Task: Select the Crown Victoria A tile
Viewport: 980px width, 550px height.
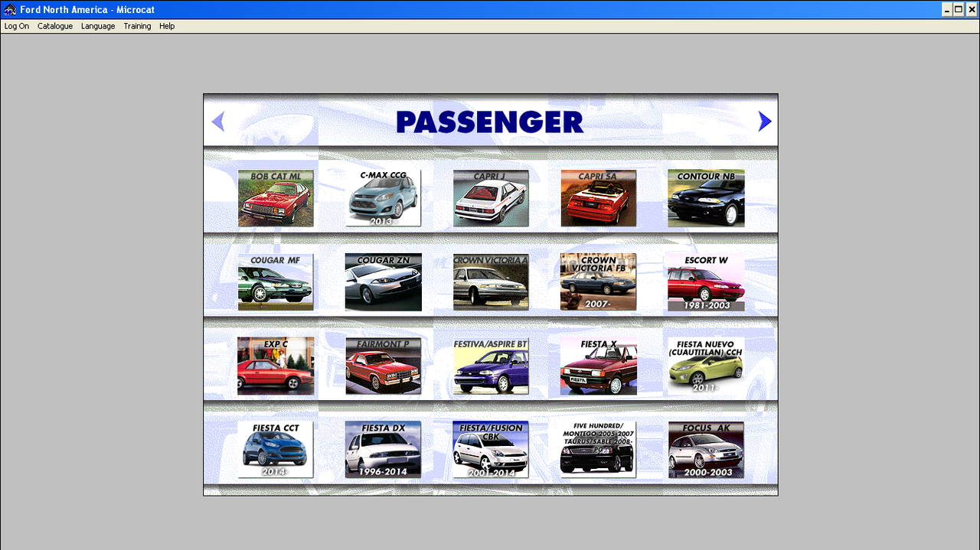Action: click(x=491, y=282)
